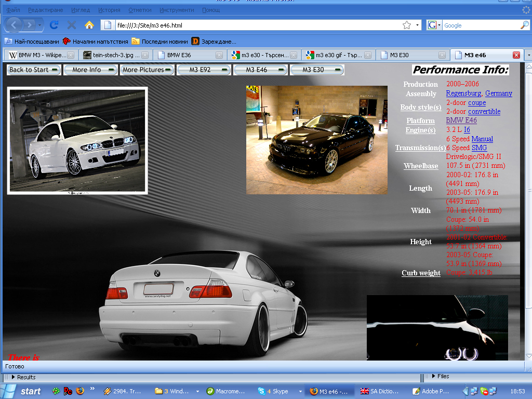Go back using the browser back arrow
Image resolution: width=532 pixels, height=399 pixels.
(14, 25)
